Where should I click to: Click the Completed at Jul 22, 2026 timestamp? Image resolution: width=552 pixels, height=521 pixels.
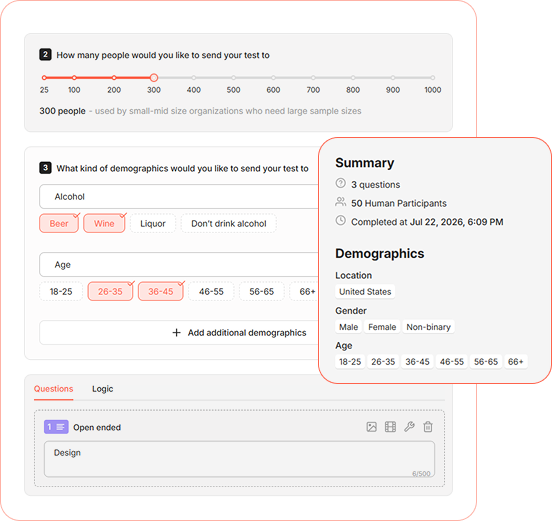tap(427, 222)
